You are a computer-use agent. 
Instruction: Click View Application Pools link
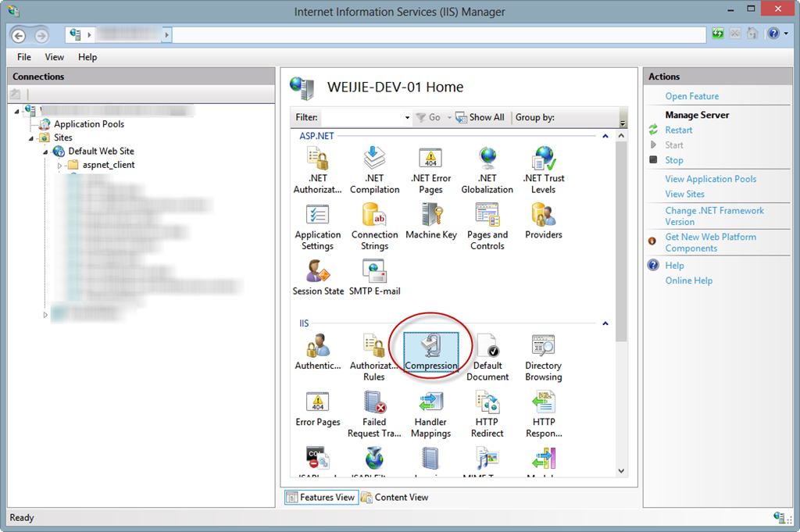click(711, 179)
